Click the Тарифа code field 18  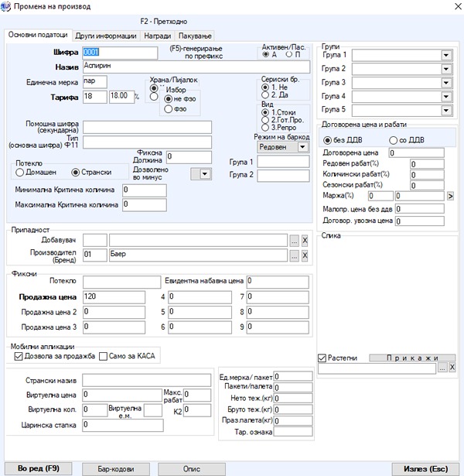click(94, 97)
